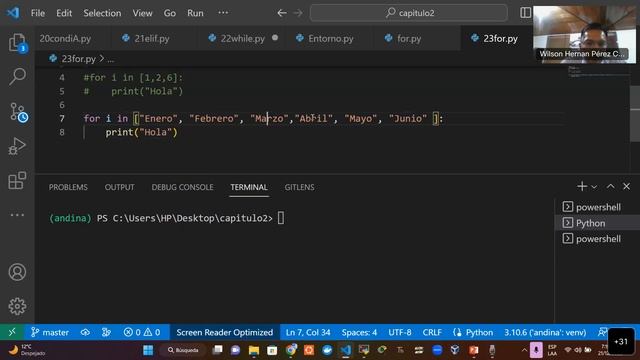Viewport: 640px width, 360px height.
Task: Open the View menu
Action: 142,13
